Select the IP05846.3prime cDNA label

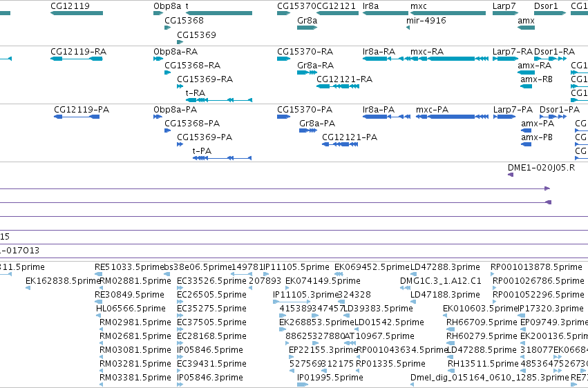(x=210, y=377)
